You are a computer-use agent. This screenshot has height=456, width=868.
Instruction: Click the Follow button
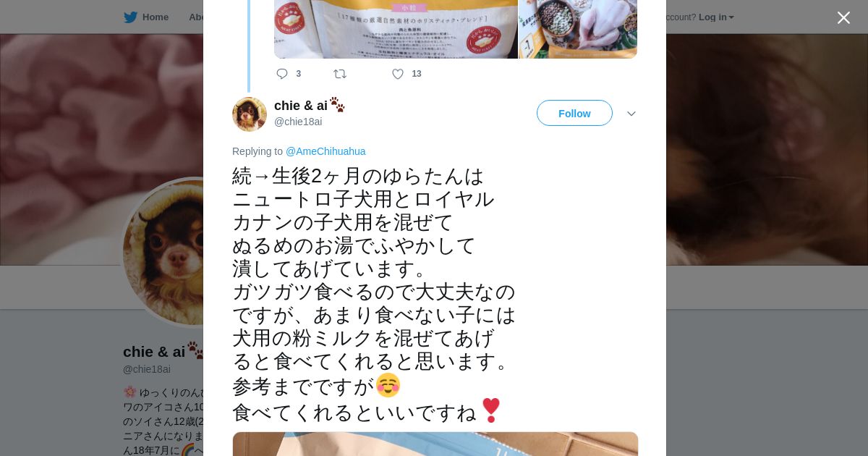[x=574, y=113]
